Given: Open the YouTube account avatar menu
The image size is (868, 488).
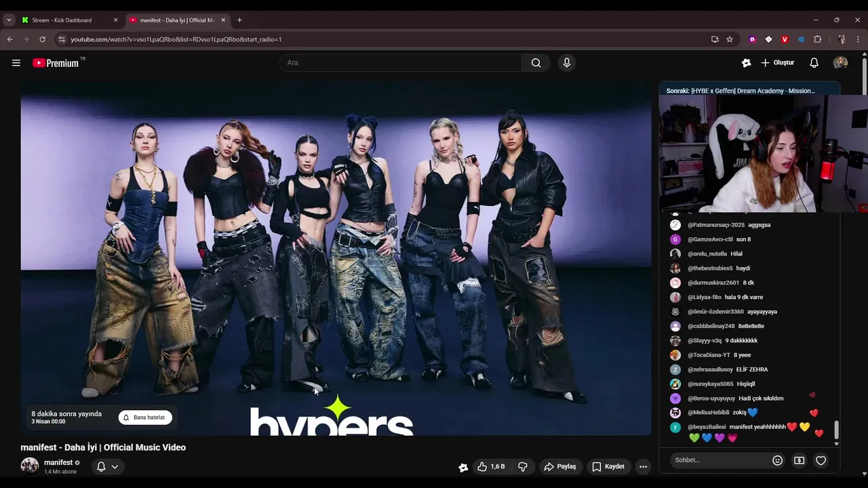Looking at the screenshot, I should click(x=840, y=63).
